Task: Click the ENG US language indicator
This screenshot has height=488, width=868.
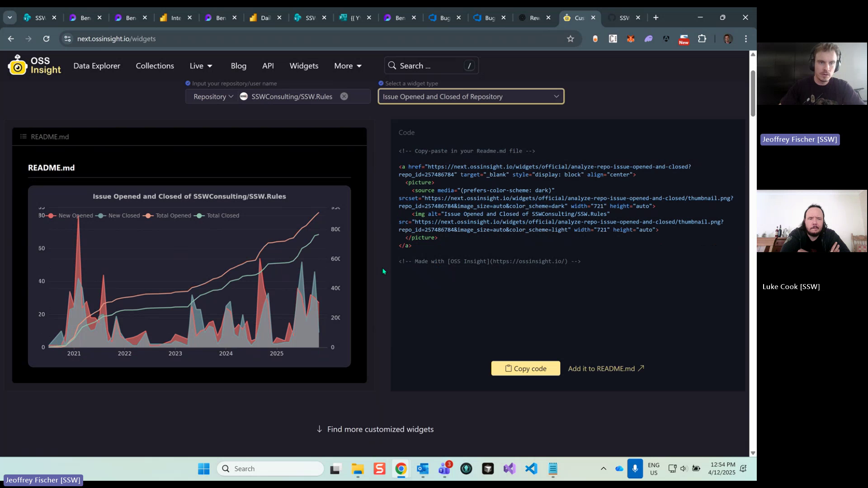Action: pyautogui.click(x=653, y=469)
